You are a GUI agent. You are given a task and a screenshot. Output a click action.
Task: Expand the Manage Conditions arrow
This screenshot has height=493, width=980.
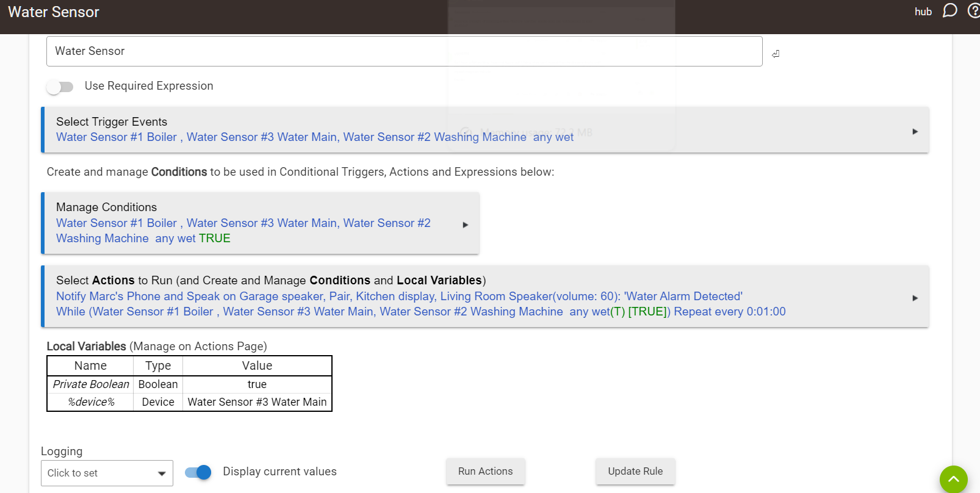tap(465, 225)
